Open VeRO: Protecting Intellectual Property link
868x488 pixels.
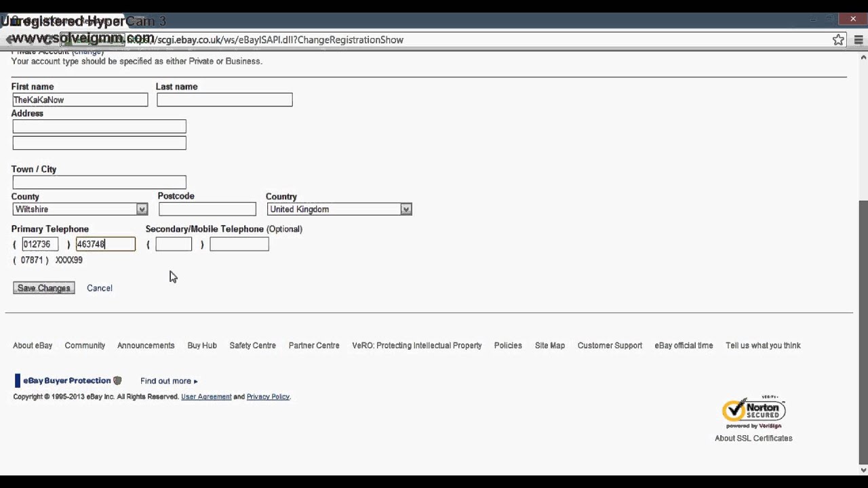click(417, 346)
